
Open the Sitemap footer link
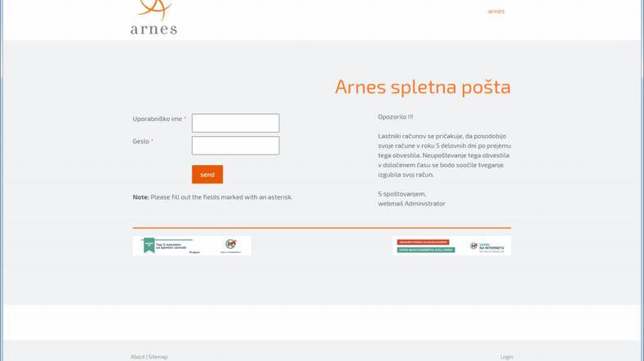tap(157, 357)
